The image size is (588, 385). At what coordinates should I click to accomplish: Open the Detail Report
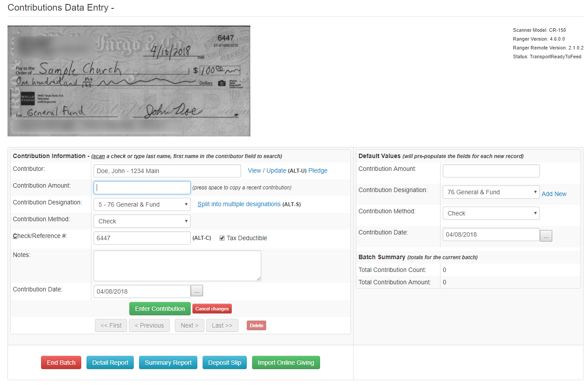pyautogui.click(x=110, y=362)
